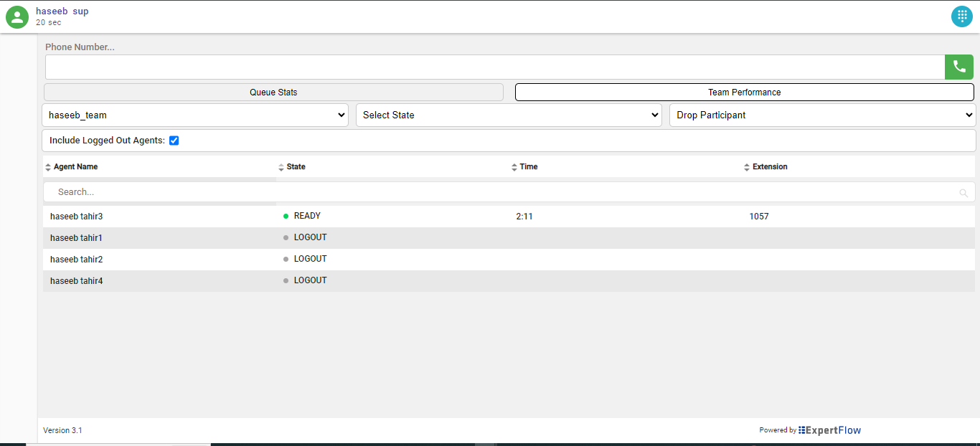980x446 pixels.
Task: Click the agent Search field
Action: pyautogui.click(x=502, y=192)
